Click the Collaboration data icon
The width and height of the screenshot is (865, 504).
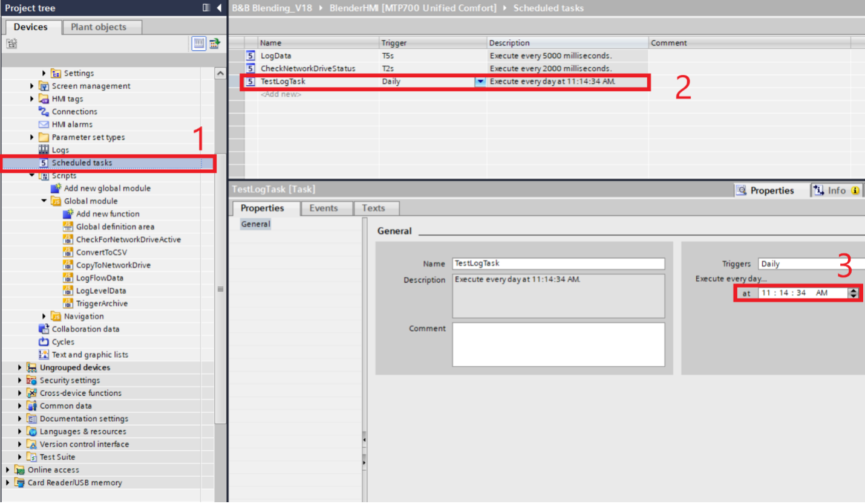click(x=44, y=329)
